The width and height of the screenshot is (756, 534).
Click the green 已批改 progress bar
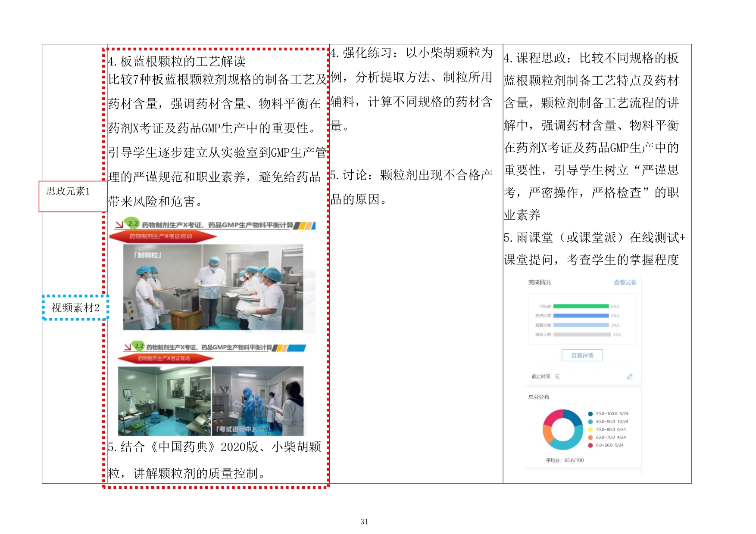pyautogui.click(x=581, y=307)
